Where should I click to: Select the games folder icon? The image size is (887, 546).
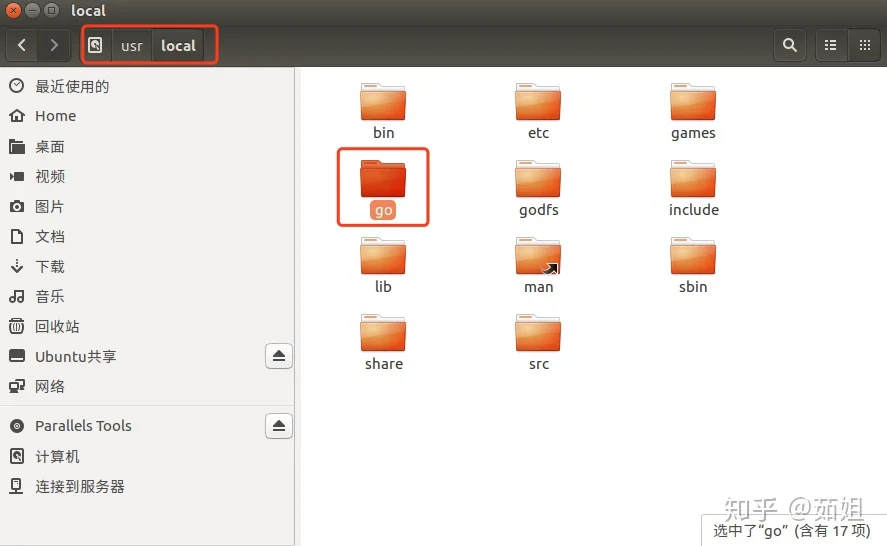(x=693, y=102)
